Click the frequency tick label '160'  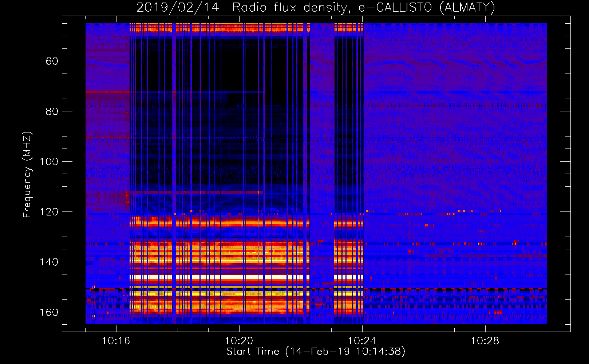tap(49, 312)
